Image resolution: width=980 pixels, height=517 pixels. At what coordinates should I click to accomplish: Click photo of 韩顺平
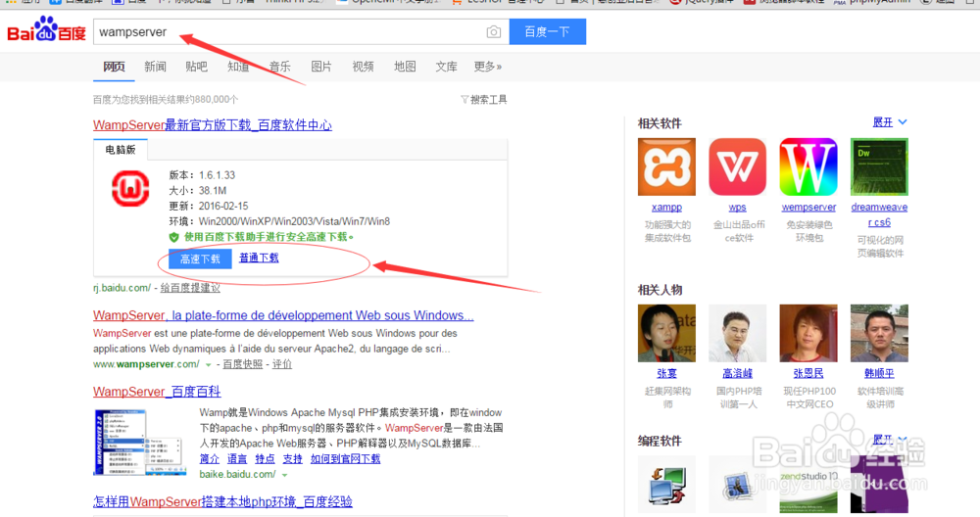[x=879, y=333]
